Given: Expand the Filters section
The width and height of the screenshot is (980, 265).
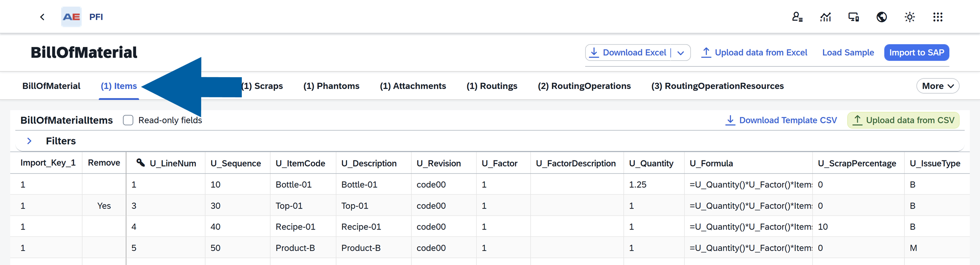Looking at the screenshot, I should (29, 141).
